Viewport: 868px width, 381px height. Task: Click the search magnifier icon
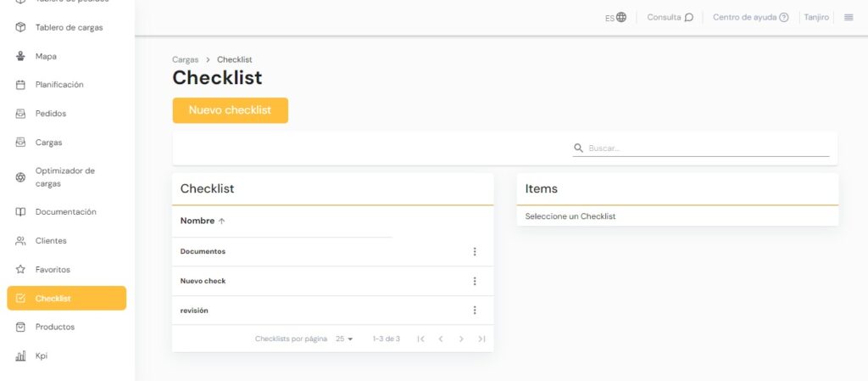579,148
